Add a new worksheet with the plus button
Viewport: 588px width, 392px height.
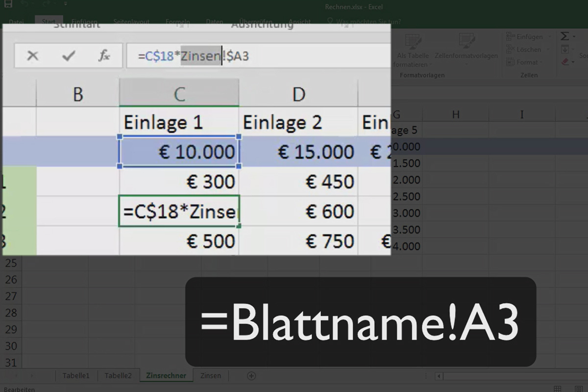point(251,375)
